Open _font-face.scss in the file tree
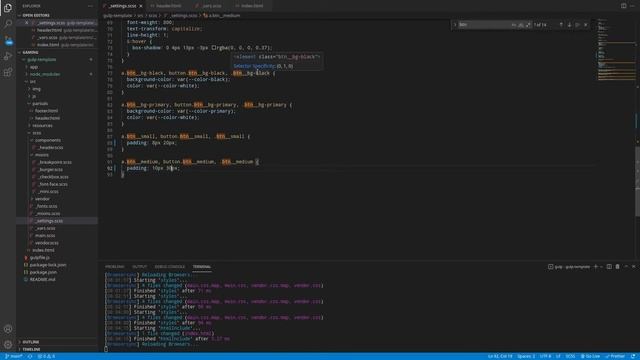The image size is (640, 360). (x=53, y=184)
